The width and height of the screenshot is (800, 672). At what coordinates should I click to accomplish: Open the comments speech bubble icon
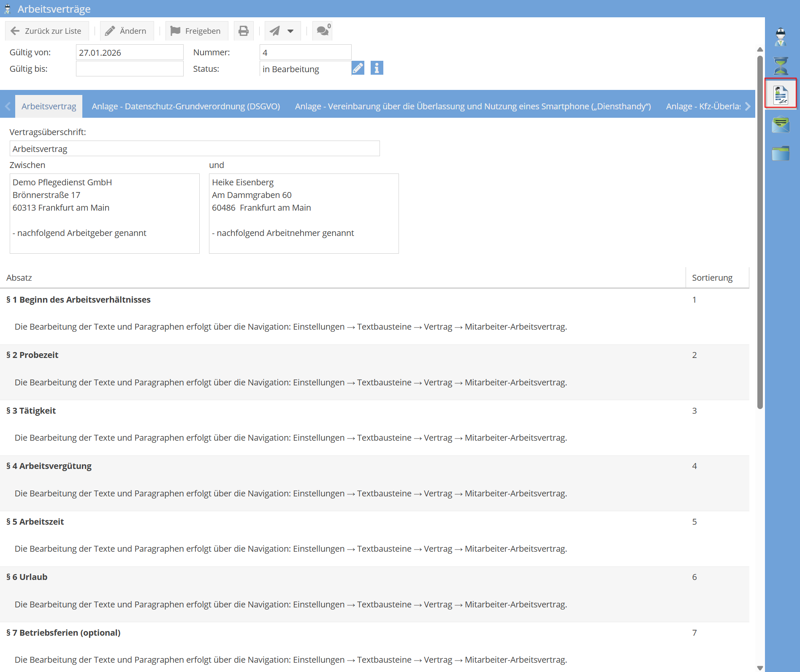[323, 31]
